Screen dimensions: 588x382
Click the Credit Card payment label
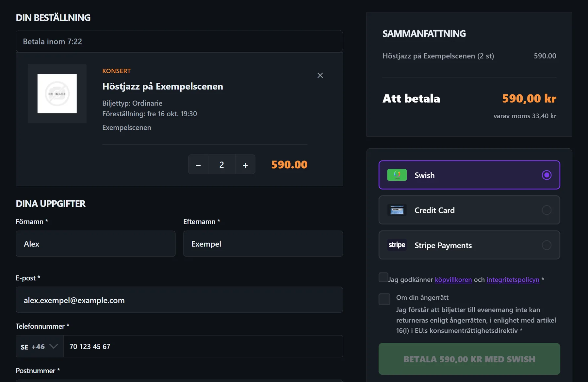pos(435,210)
